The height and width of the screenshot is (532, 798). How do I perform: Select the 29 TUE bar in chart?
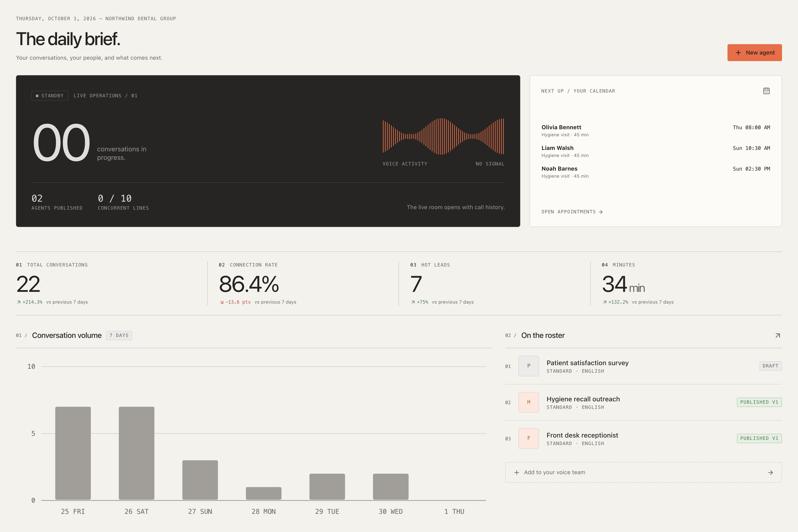point(327,487)
